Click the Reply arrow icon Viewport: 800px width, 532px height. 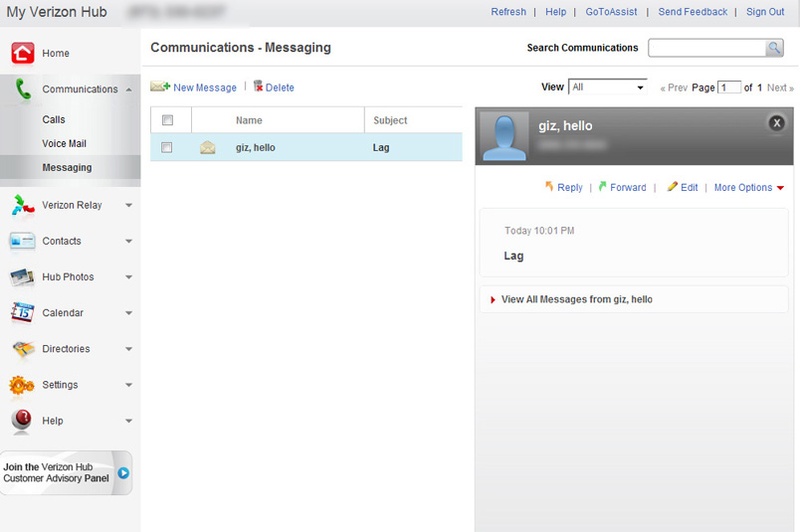pyautogui.click(x=549, y=187)
